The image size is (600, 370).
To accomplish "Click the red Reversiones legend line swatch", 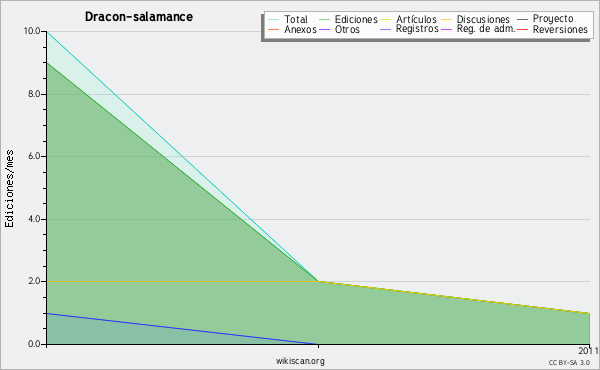I will (x=522, y=29).
